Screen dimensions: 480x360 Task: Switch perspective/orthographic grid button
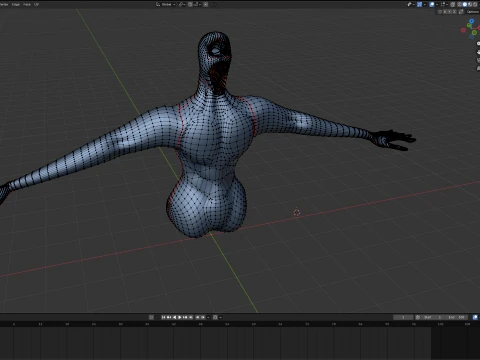pyautogui.click(x=478, y=68)
